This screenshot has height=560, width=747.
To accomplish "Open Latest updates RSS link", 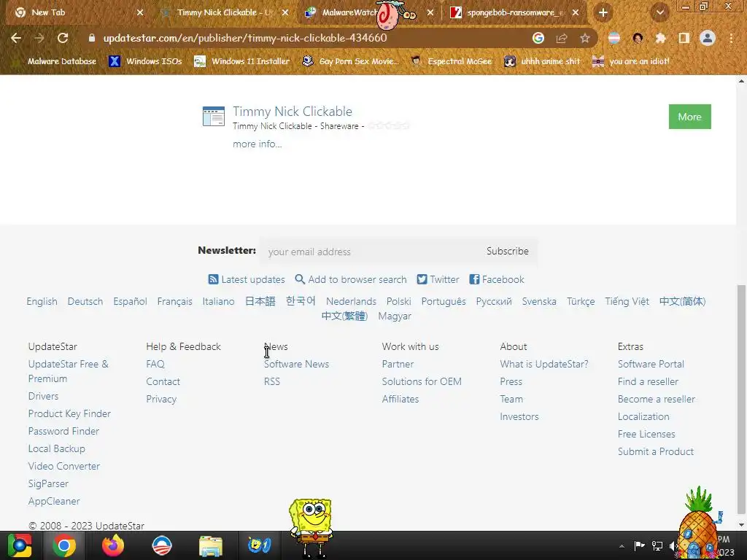I will coord(247,279).
